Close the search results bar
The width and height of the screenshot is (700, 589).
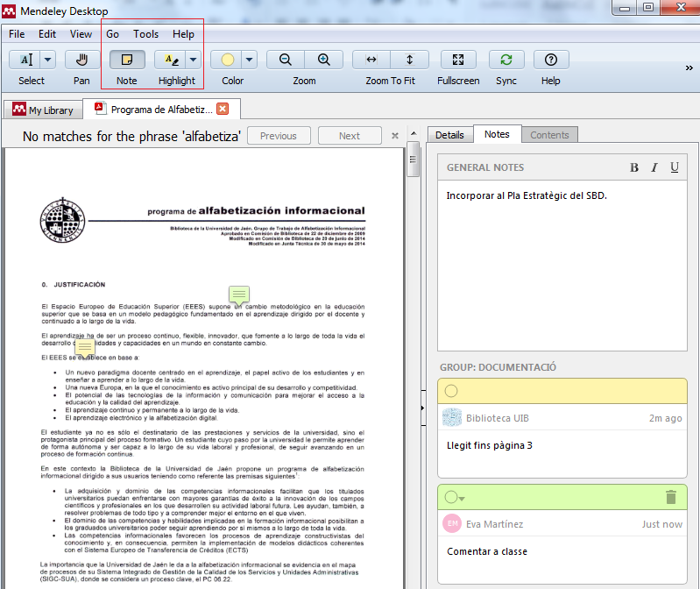pyautogui.click(x=395, y=136)
